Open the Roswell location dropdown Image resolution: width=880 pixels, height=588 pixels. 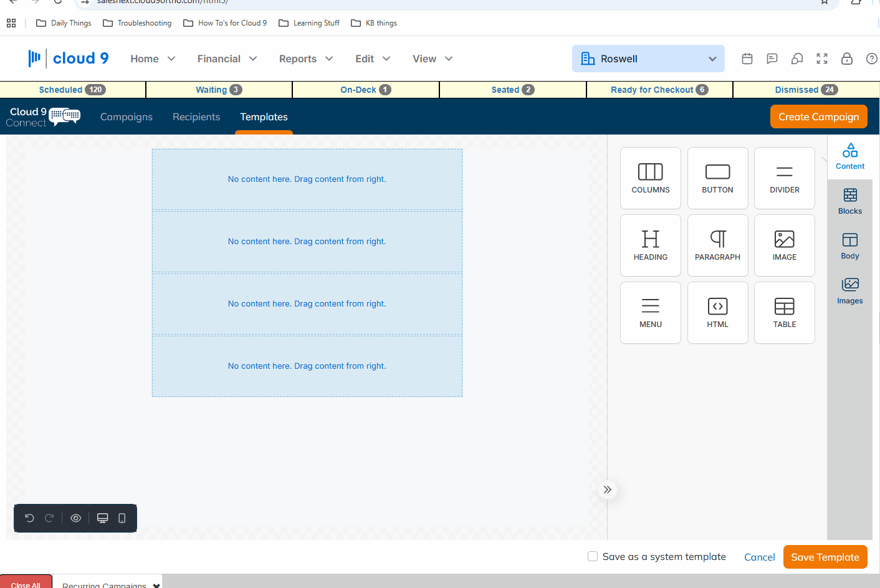point(648,59)
